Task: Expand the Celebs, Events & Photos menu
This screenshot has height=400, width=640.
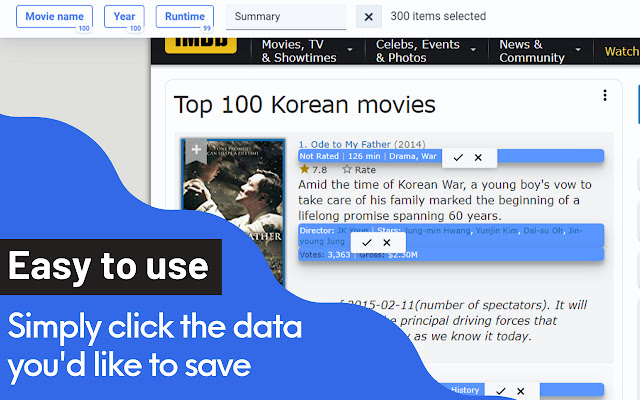Action: click(x=426, y=51)
